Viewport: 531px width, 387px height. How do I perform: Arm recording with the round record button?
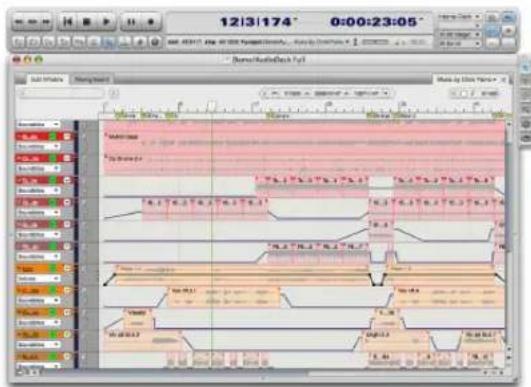151,22
